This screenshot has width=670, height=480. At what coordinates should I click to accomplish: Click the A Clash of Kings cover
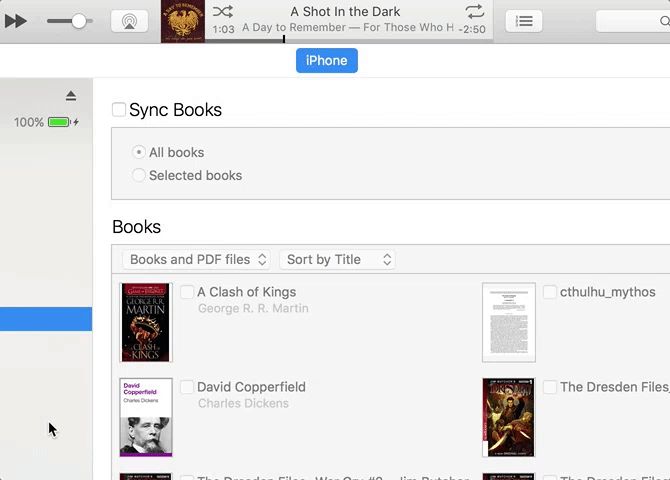pyautogui.click(x=146, y=322)
